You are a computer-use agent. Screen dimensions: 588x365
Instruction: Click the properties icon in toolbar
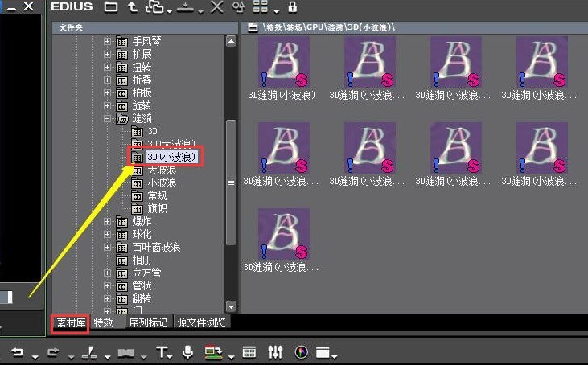[239, 6]
